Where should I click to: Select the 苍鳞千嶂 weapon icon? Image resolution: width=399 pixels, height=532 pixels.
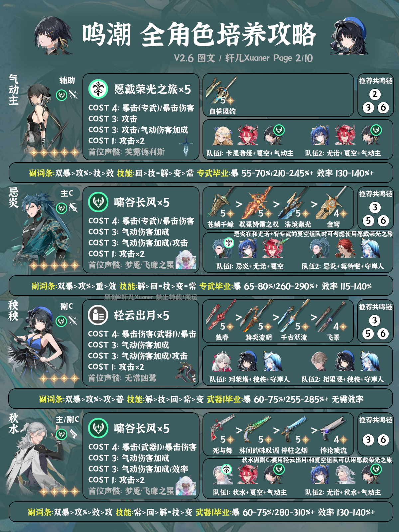point(220,203)
